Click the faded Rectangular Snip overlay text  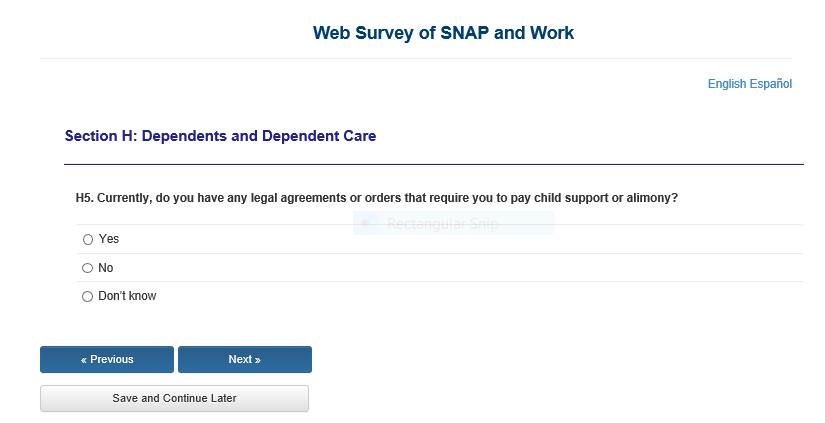point(442,224)
